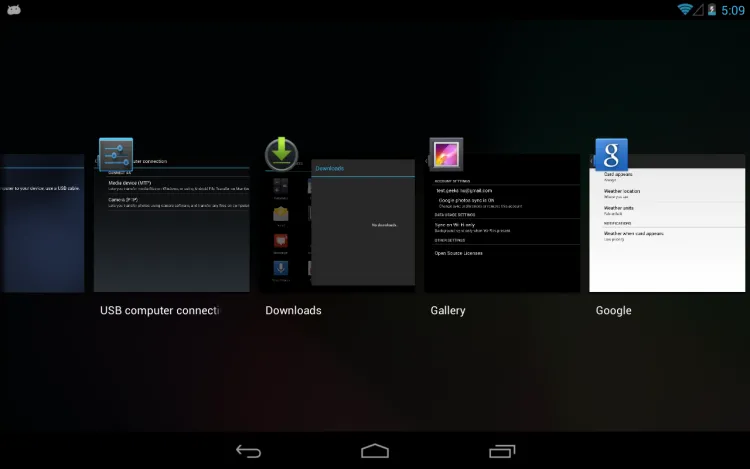Tap the Gallery app icon

pos(446,154)
